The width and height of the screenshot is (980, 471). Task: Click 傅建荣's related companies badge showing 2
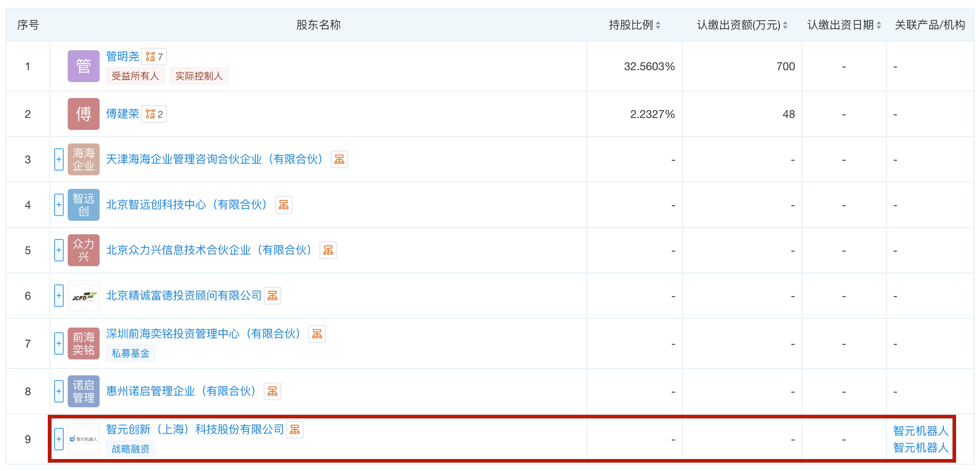pyautogui.click(x=154, y=114)
